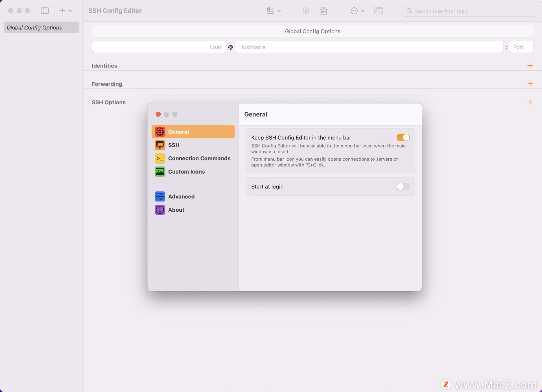The width and height of the screenshot is (542, 392).
Task: Toggle the sidebar panel icon
Action: (x=45, y=11)
